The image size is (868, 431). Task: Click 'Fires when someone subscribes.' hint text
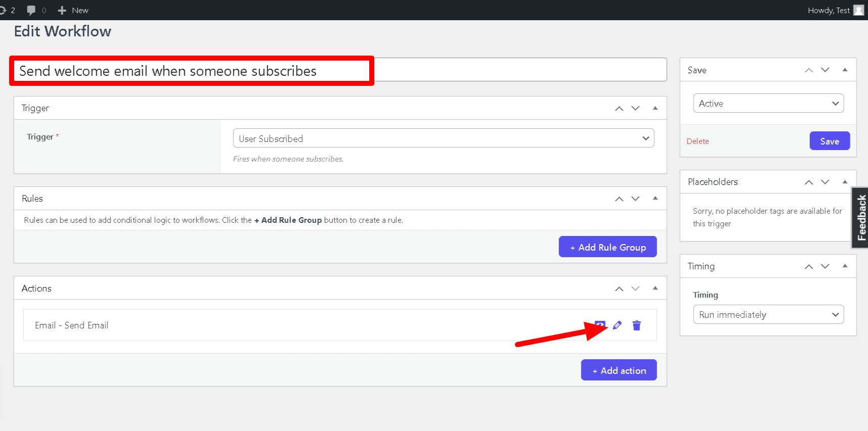(288, 159)
